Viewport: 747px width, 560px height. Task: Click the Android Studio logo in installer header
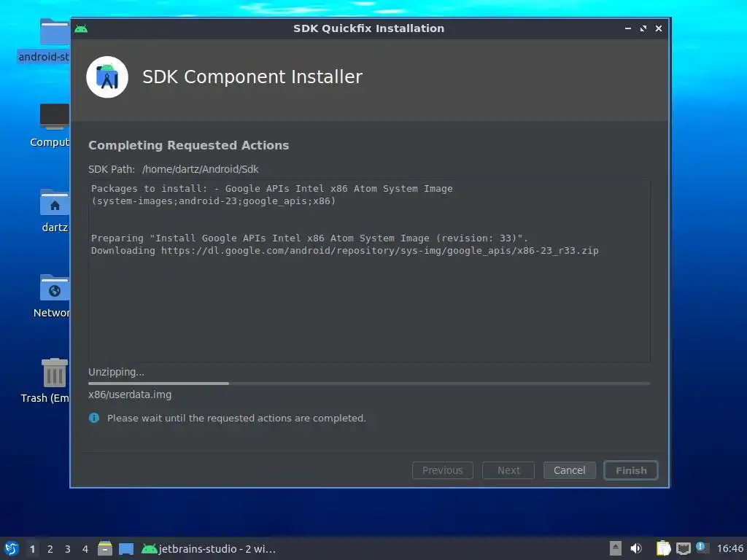tap(107, 77)
